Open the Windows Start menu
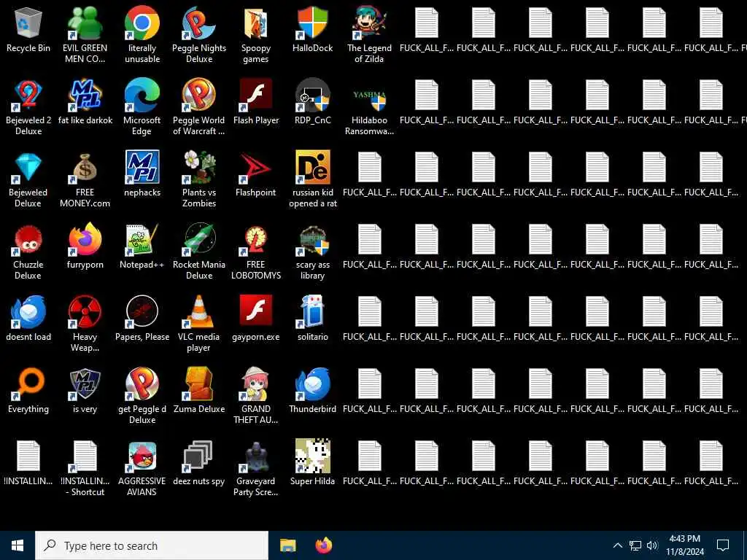This screenshot has height=560, width=747. [x=18, y=545]
